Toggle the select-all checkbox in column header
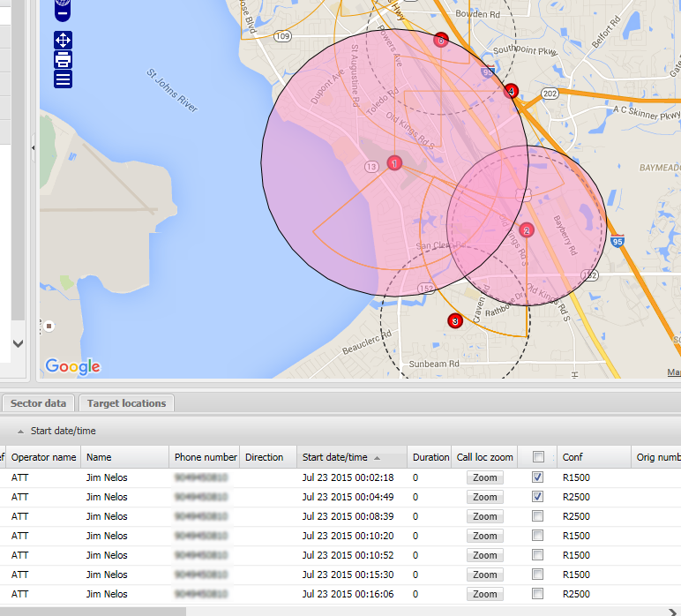 point(538,457)
